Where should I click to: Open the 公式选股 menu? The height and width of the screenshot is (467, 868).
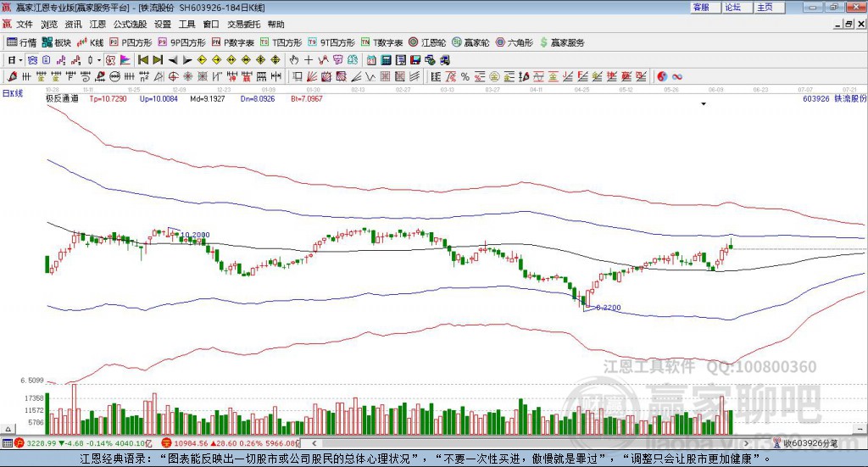130,25
